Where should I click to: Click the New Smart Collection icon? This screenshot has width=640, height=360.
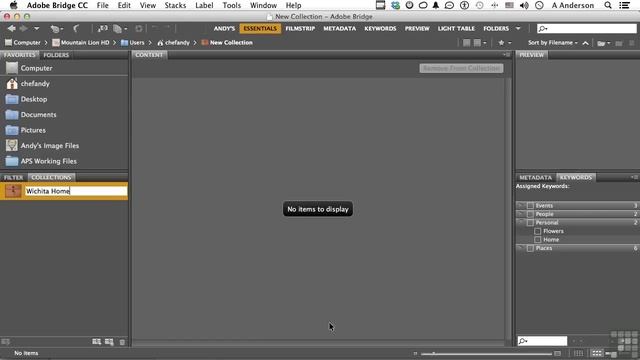109,342
